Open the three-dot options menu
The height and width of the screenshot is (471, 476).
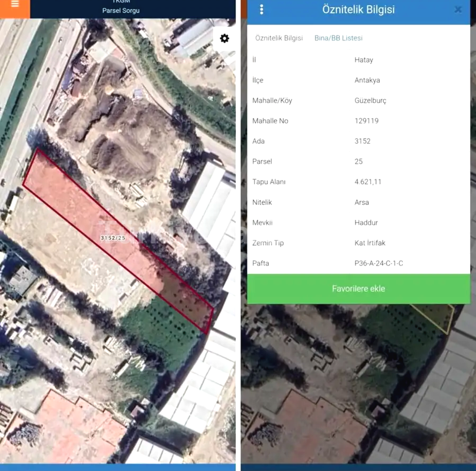pos(262,9)
